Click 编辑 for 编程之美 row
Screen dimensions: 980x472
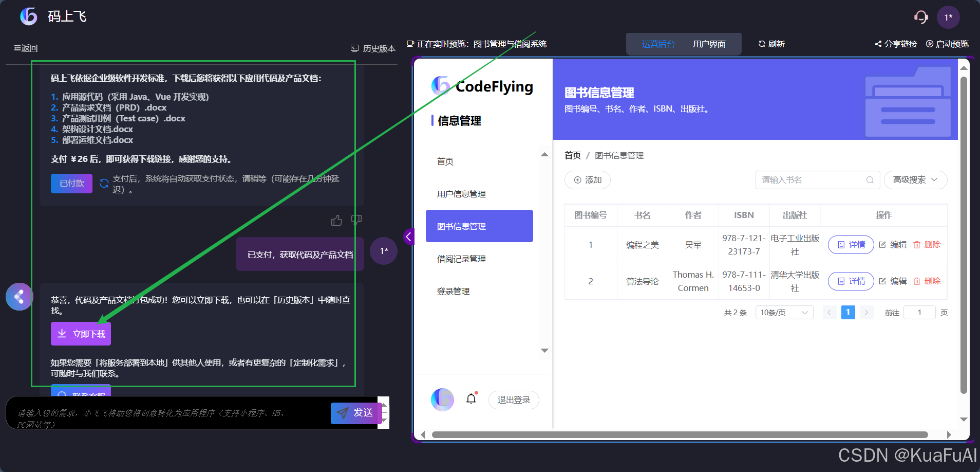[x=893, y=245]
